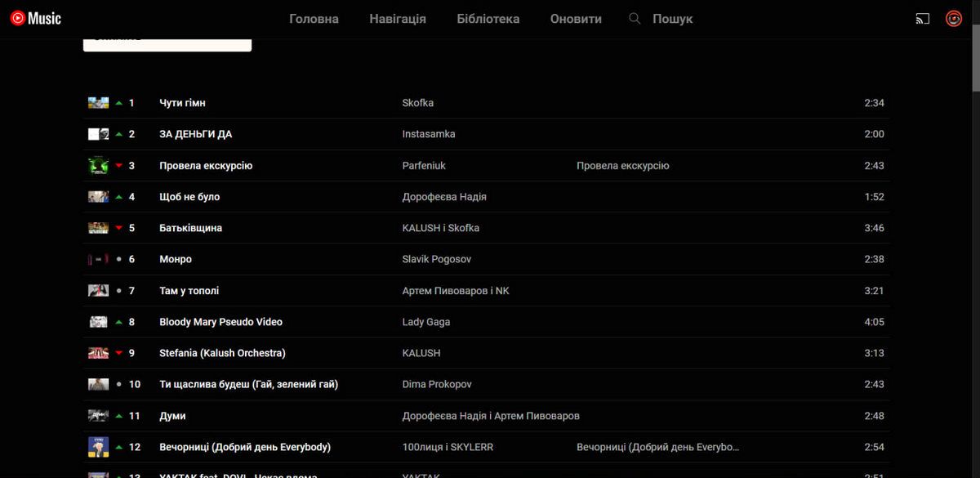Click the Пошук search field
Viewport: 980px width, 478px height.
[672, 19]
